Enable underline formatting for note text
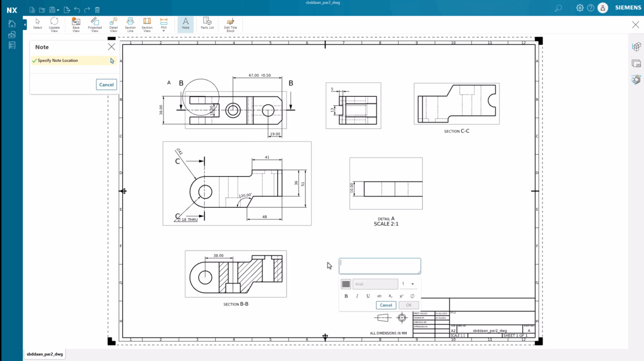 [x=368, y=296]
